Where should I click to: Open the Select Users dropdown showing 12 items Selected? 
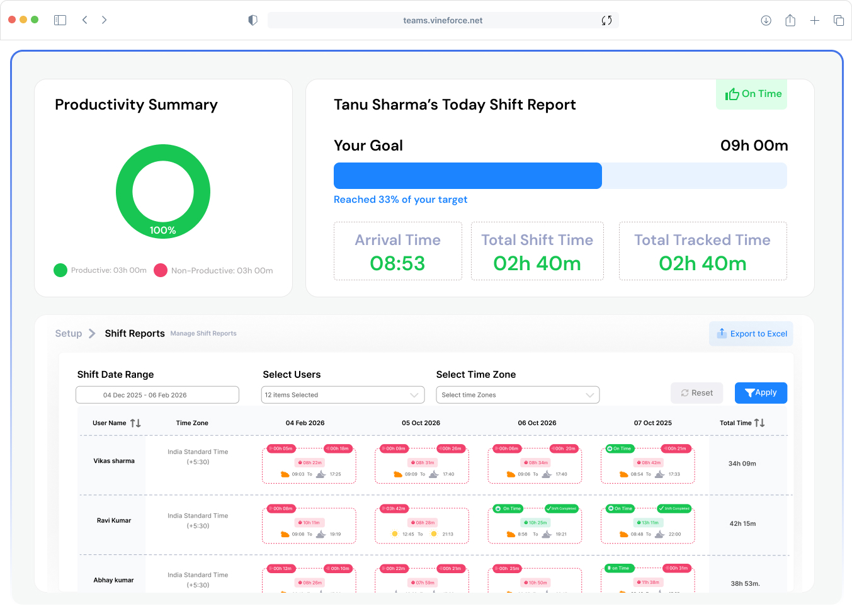click(343, 395)
